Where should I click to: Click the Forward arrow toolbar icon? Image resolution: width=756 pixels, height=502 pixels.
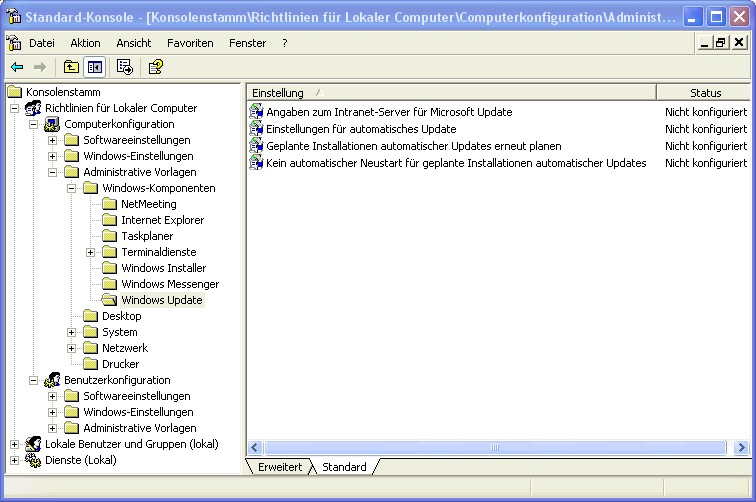40,67
